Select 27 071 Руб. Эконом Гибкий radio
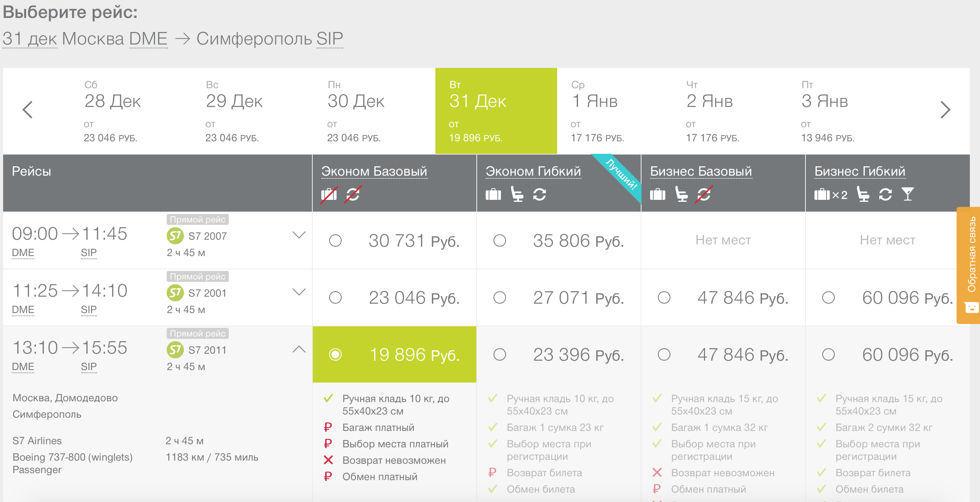 (x=500, y=297)
